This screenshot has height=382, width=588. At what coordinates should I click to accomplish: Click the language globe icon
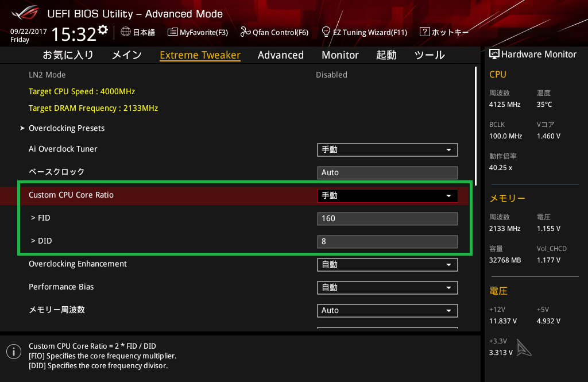(126, 32)
